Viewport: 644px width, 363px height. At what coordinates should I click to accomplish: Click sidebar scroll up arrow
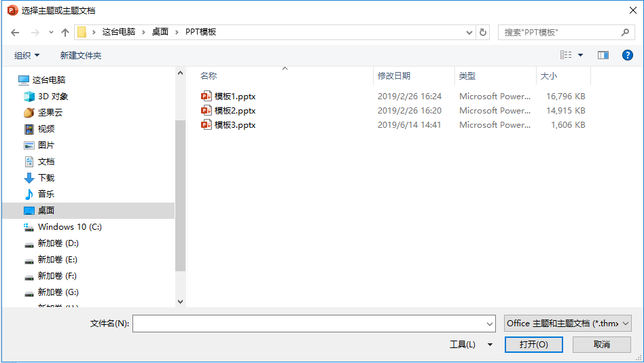click(180, 73)
